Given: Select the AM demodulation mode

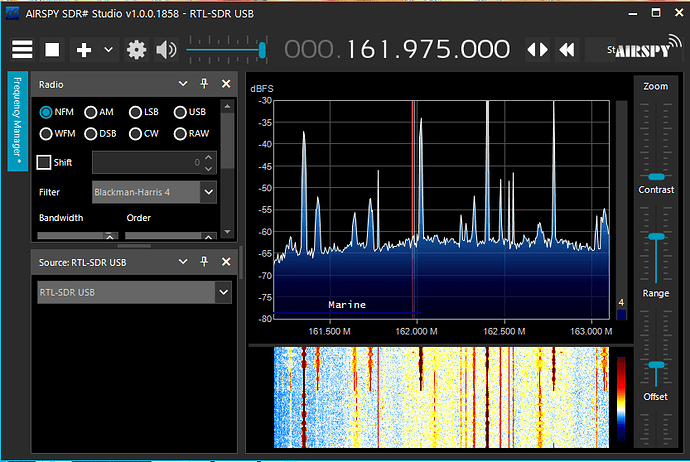Looking at the screenshot, I should (91, 113).
